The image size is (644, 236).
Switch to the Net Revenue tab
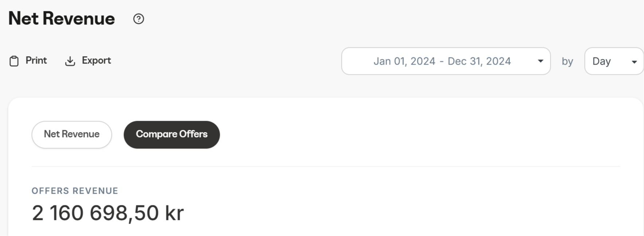72,135
